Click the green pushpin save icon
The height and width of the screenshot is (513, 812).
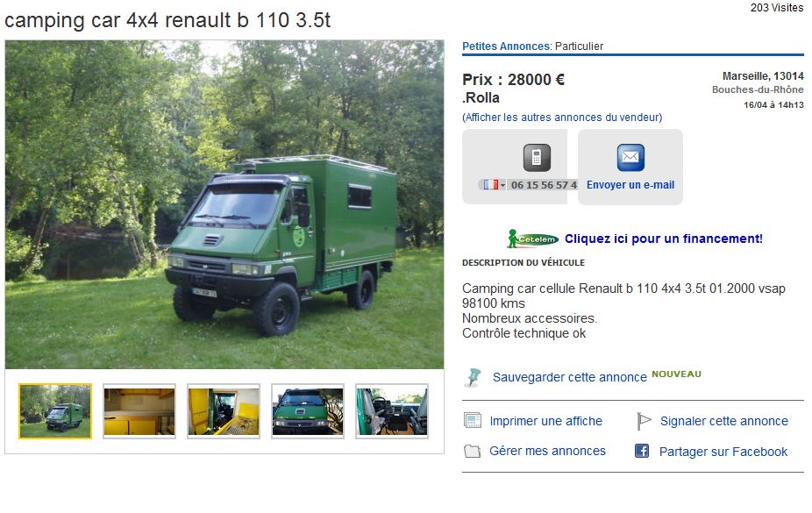pyautogui.click(x=474, y=377)
